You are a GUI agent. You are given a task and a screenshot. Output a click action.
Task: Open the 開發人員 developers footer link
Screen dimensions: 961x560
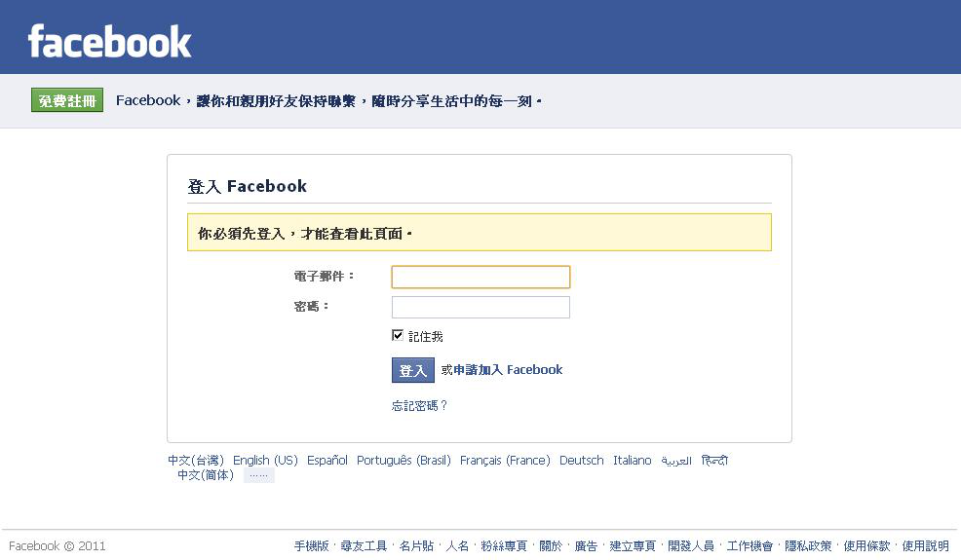click(x=691, y=546)
